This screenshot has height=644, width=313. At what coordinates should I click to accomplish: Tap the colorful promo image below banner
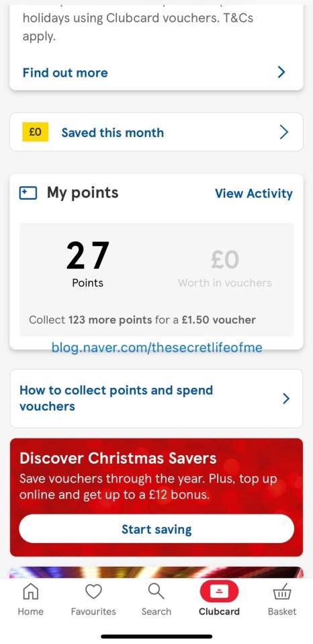coord(156,573)
